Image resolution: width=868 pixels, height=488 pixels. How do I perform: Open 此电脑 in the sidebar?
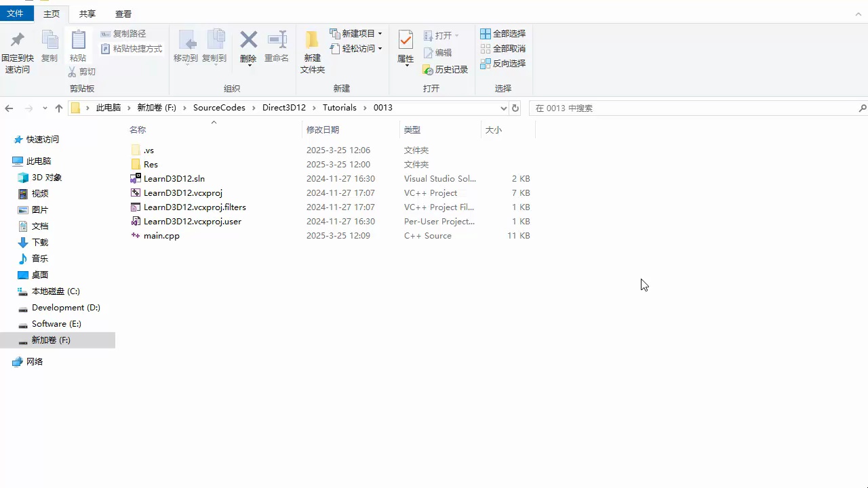[39, 161]
